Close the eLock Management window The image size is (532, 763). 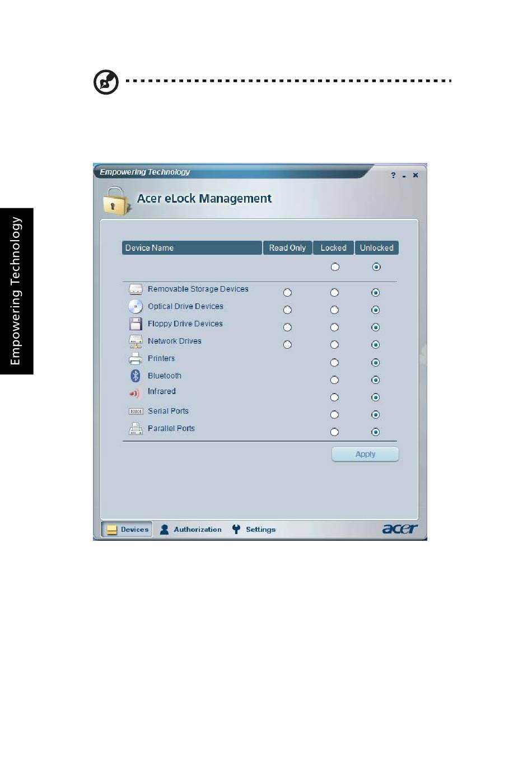click(416, 175)
